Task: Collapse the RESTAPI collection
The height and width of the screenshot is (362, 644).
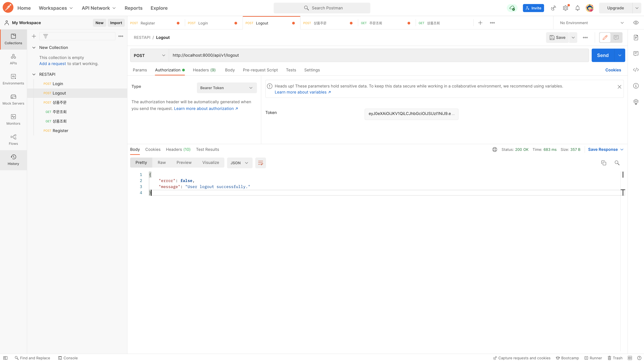Action: click(34, 74)
